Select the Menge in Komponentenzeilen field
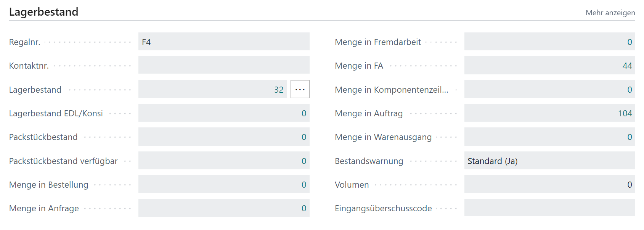The image size is (644, 230). pyautogui.click(x=549, y=89)
